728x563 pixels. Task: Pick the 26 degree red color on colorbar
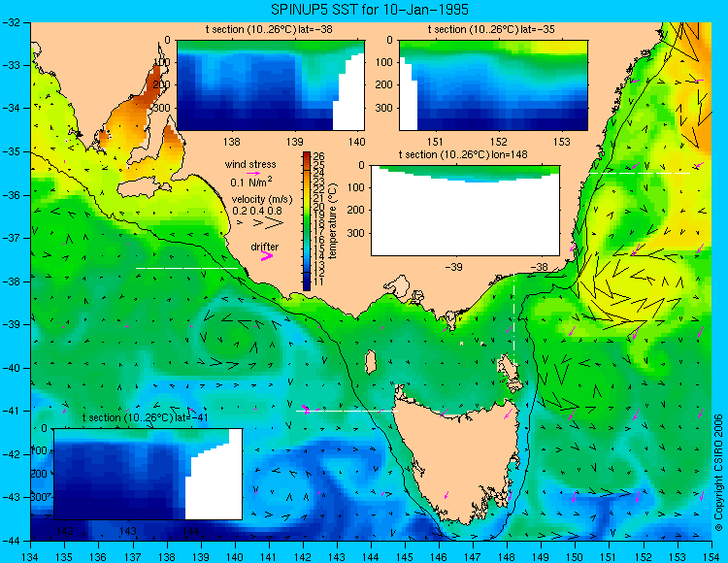pos(307,156)
